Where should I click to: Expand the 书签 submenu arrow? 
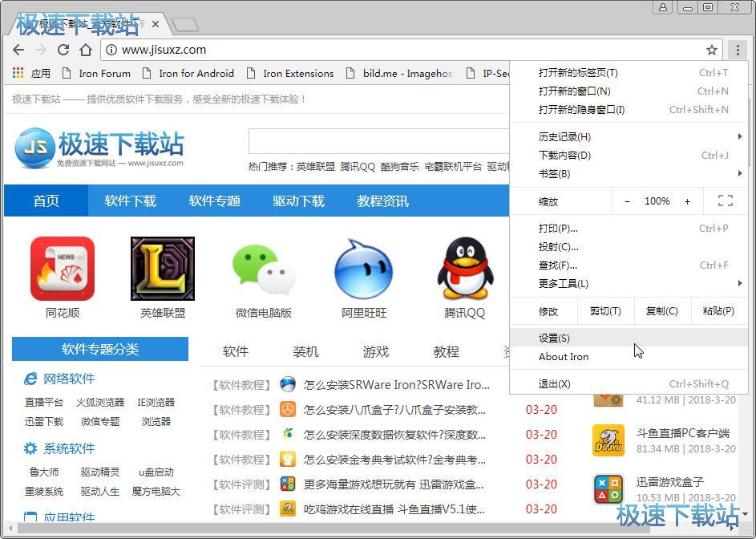pos(740,174)
